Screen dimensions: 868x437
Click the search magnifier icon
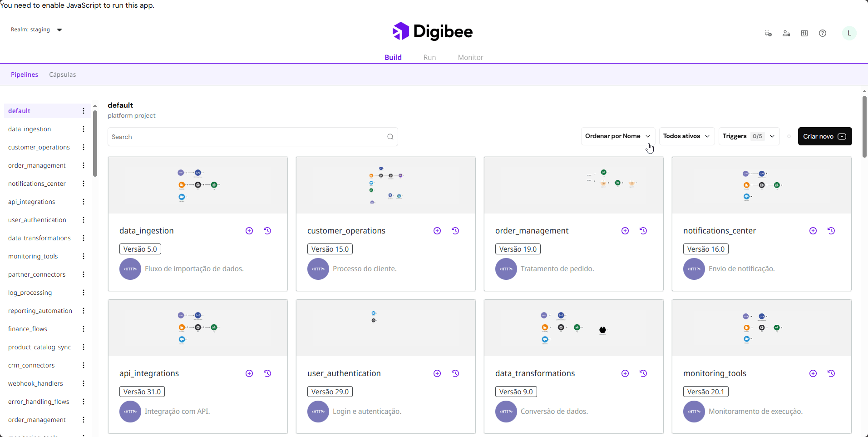pyautogui.click(x=390, y=137)
